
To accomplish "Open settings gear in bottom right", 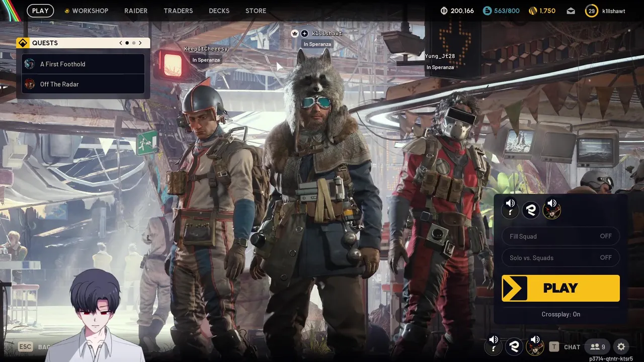I will click(x=621, y=346).
